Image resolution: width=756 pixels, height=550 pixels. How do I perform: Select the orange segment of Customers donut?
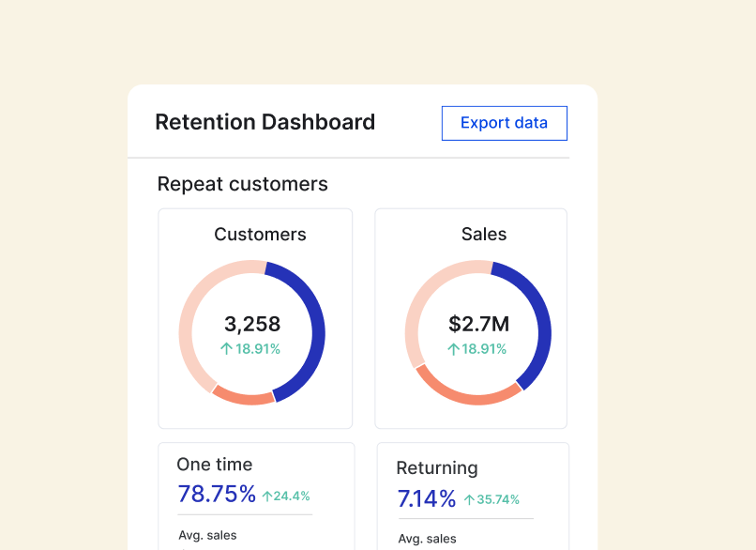244,397
